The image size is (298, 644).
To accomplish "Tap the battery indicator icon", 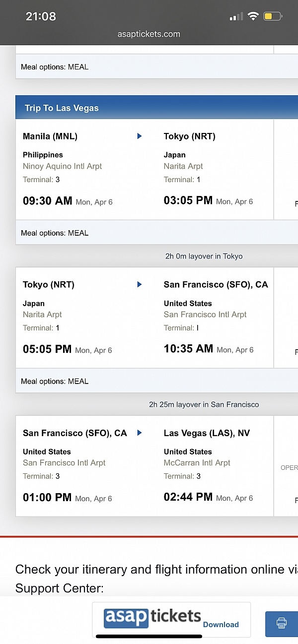I will [272, 16].
